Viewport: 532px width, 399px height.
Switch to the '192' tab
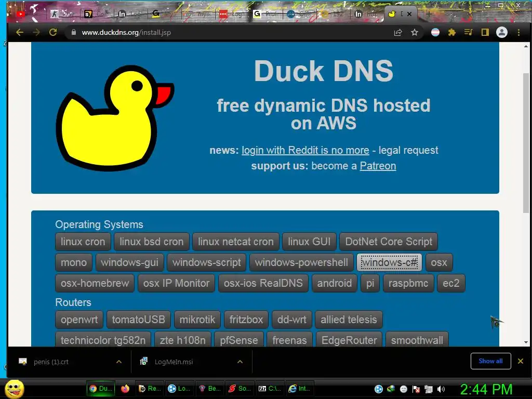click(x=334, y=14)
